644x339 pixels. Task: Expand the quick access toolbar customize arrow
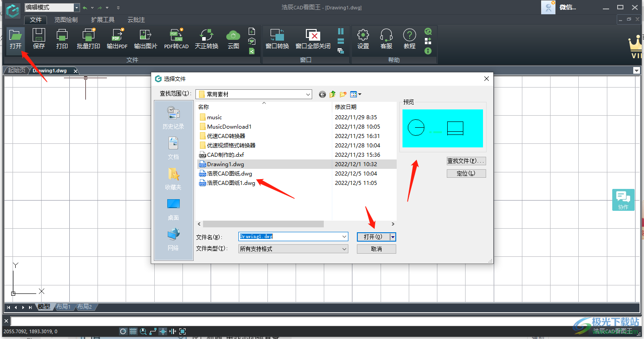118,8
